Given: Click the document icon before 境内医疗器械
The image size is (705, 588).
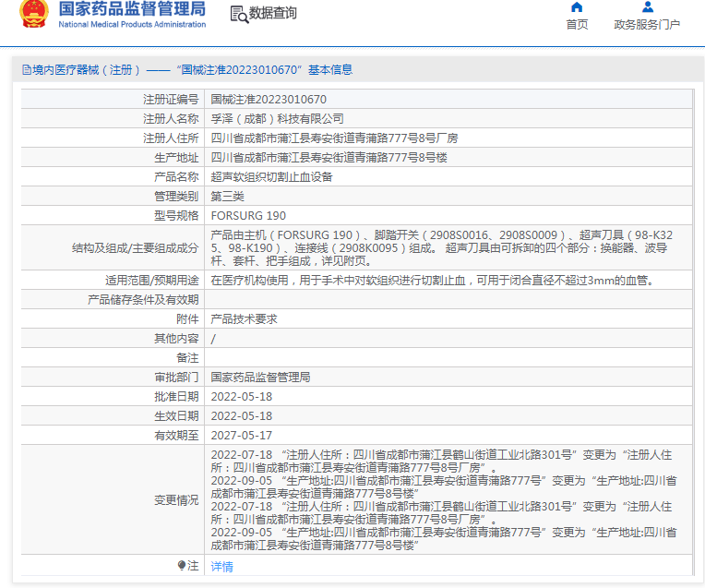Looking at the screenshot, I should [x=27, y=70].
